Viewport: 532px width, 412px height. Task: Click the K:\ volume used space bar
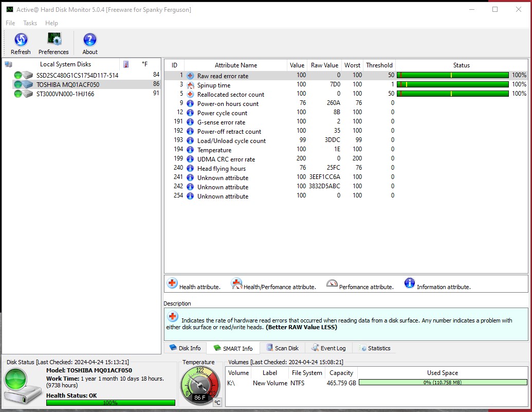(x=443, y=383)
